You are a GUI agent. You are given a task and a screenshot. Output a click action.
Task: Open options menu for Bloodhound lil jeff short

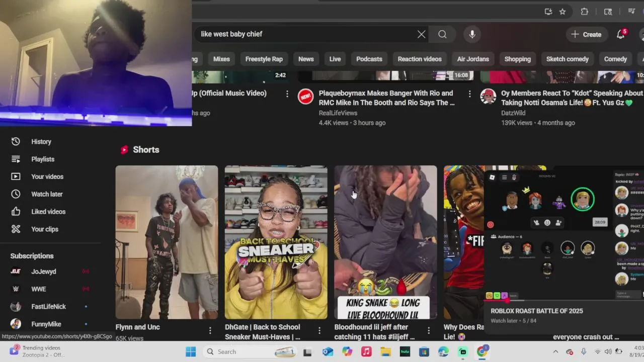[429, 330]
